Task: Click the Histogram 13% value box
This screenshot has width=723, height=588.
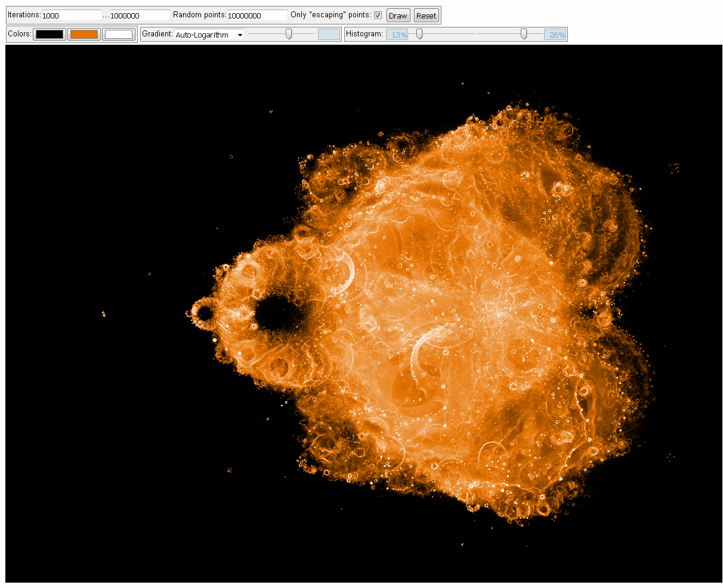Action: pyautogui.click(x=397, y=35)
